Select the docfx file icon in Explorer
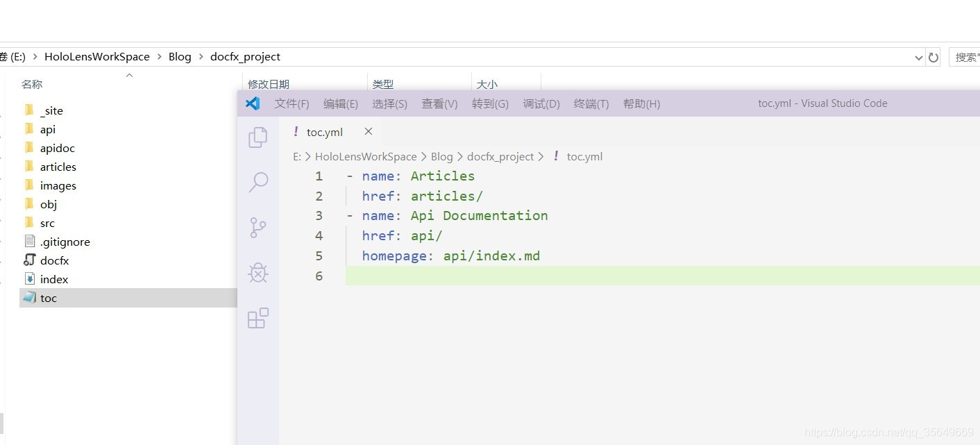980x445 pixels. (28, 260)
